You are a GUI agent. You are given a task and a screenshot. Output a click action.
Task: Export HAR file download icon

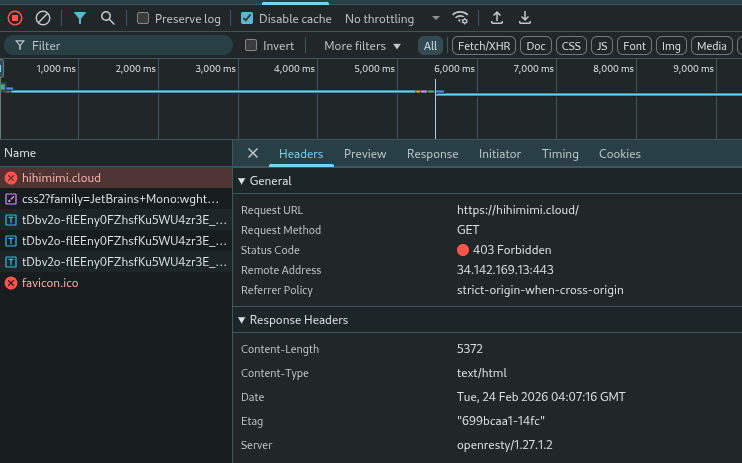pos(525,18)
